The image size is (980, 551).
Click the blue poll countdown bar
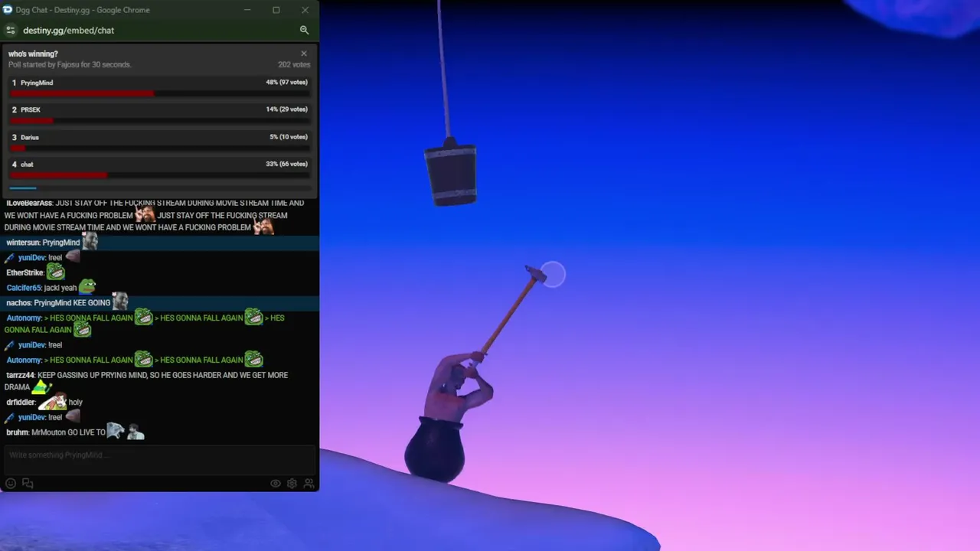click(23, 187)
